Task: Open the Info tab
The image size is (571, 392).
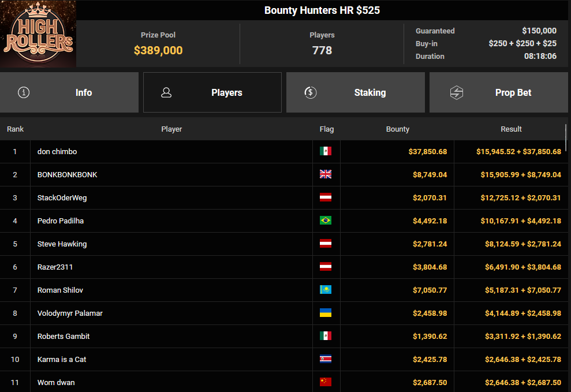Action: (x=69, y=92)
